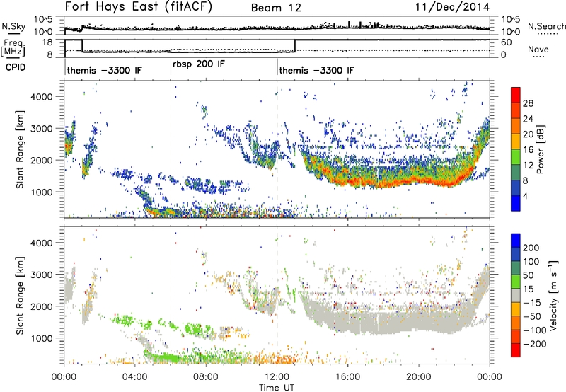Image resolution: width=566 pixels, height=392 pixels.
Task: Click the 'N.Sky' legend label
Action: tap(13, 26)
